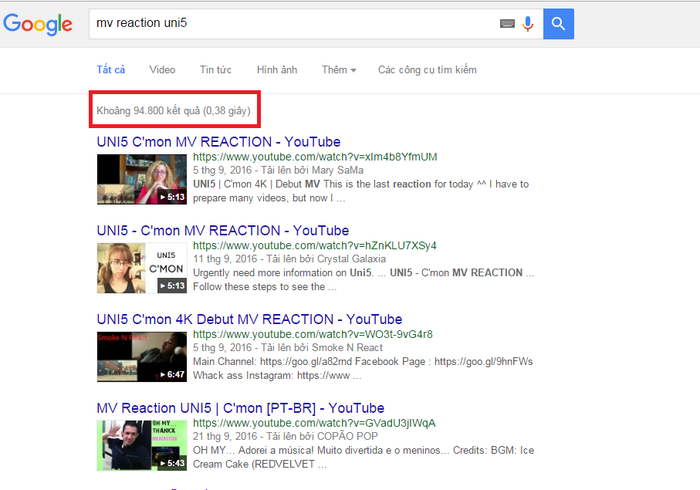Click the Smoke N React video thumbnail
The height and width of the screenshot is (490, 700).
(142, 357)
